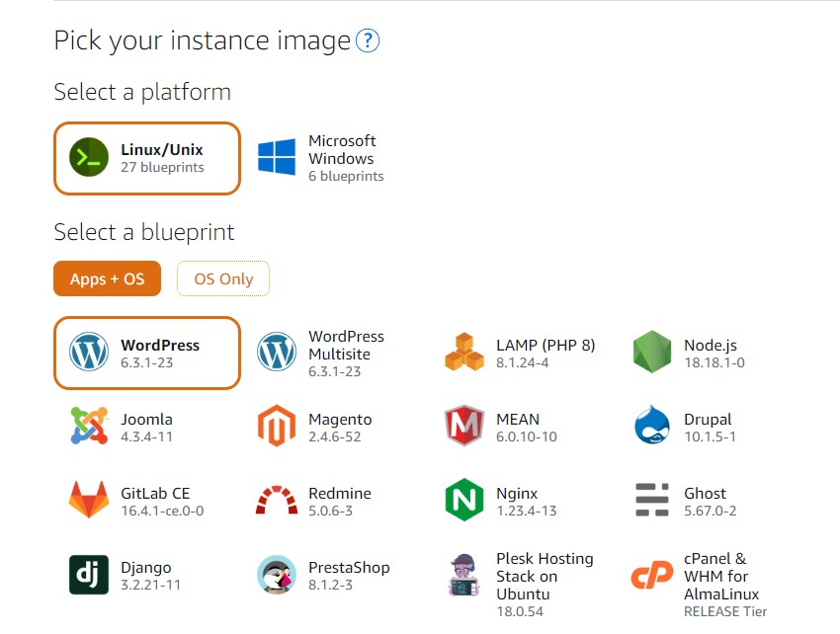
Task: Click the Microsoft Windows platform label
Action: pyautogui.click(x=342, y=149)
